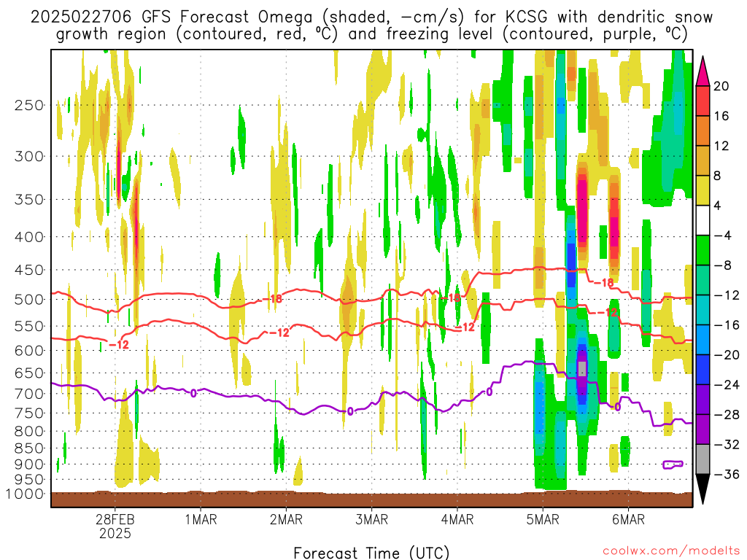Viewport: 747px width, 560px height.
Task: Click the 500 pressure level label
Action: point(29,300)
